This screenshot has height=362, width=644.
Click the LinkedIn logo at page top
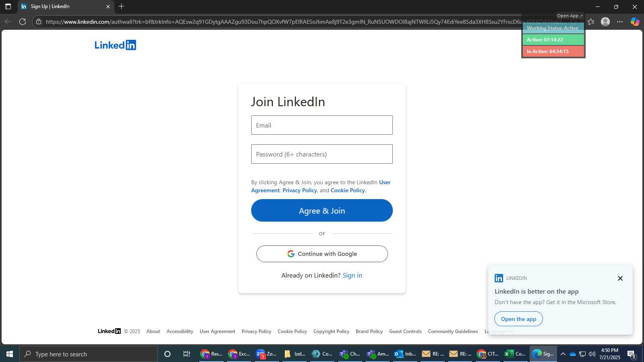click(116, 45)
